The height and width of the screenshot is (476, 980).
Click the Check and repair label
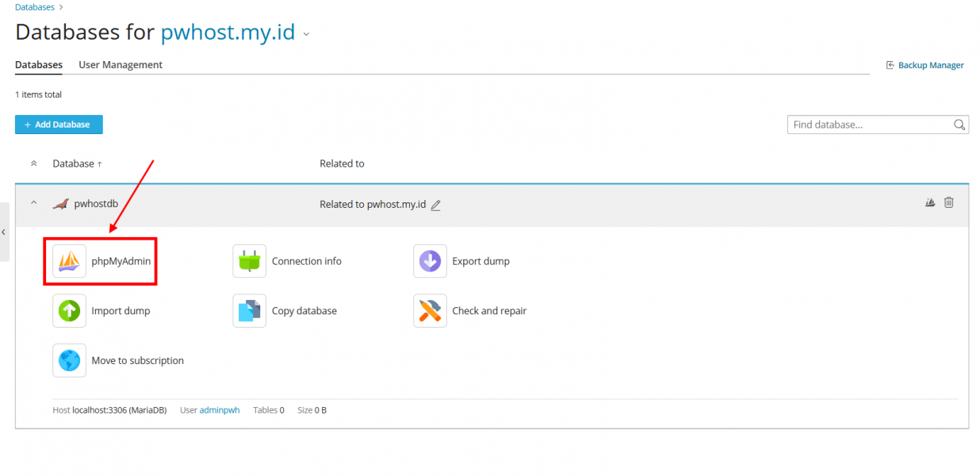pyautogui.click(x=489, y=311)
